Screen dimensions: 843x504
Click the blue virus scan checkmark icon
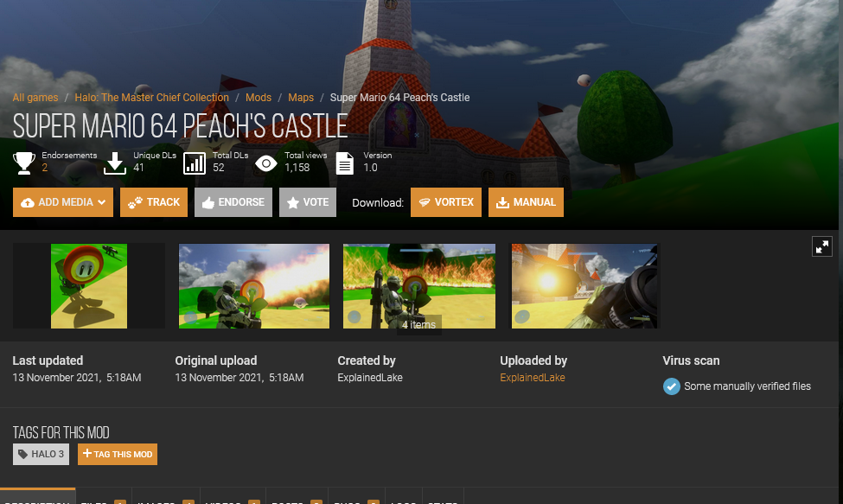[672, 386]
